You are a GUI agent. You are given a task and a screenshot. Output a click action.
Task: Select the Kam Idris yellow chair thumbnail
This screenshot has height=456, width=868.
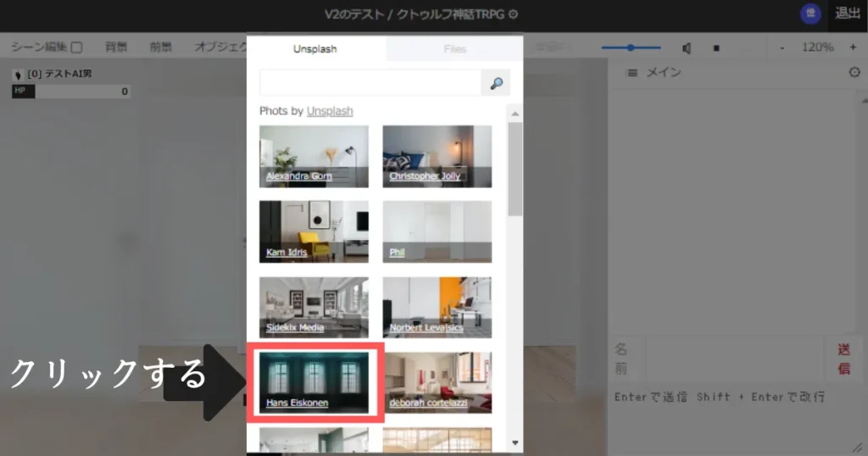click(x=314, y=232)
